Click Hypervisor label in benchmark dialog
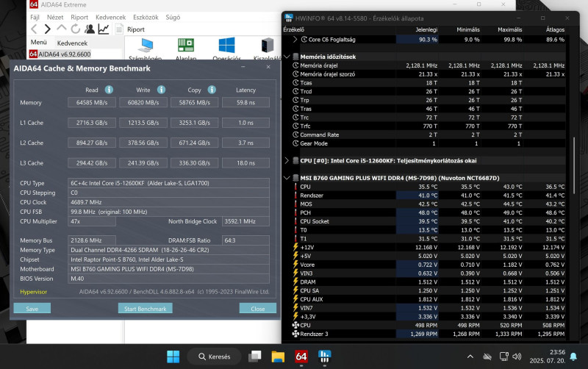This screenshot has width=588, height=369. [x=33, y=292]
